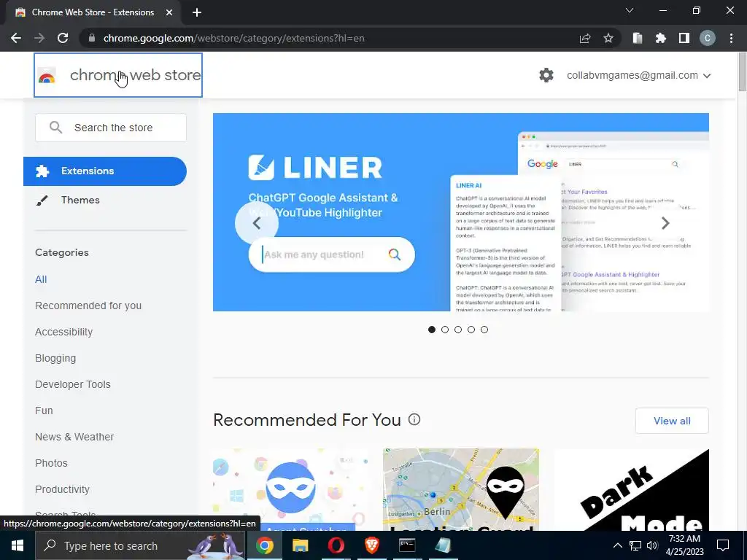Click the Chrome Web Store rainbow logo
747x560 pixels.
(47, 75)
